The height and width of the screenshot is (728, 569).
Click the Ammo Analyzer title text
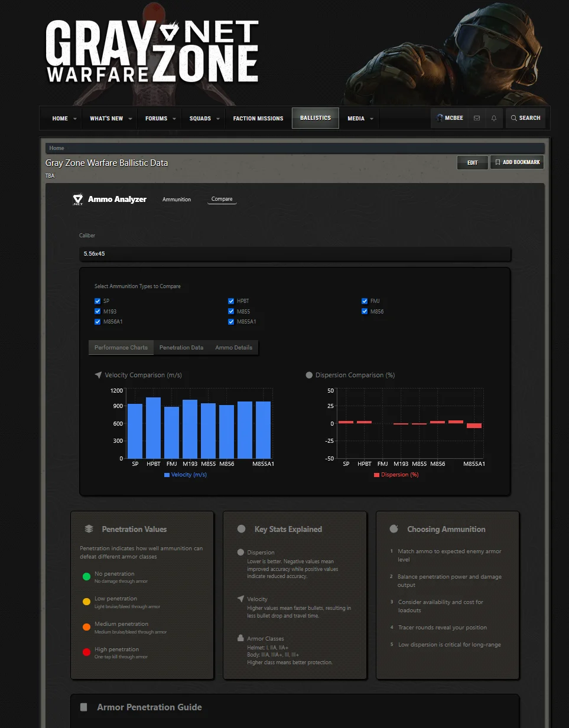coord(117,200)
